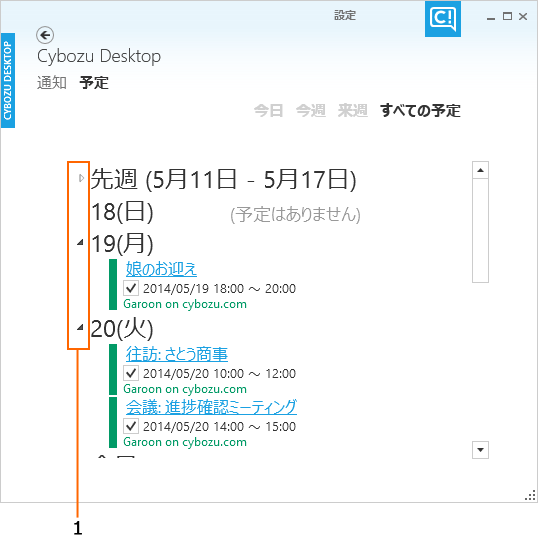Filter schedule by 来週
The width and height of the screenshot is (538, 535).
(353, 111)
